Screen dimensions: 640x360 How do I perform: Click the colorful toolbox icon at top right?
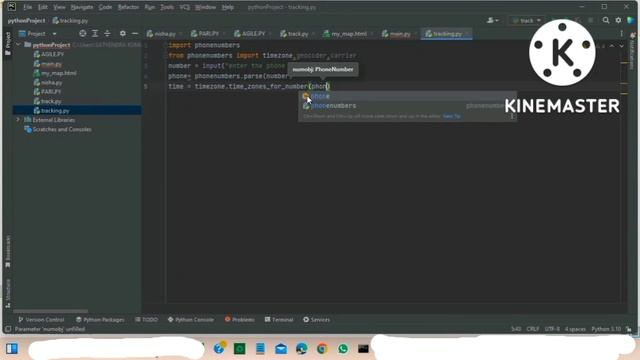tap(631, 20)
